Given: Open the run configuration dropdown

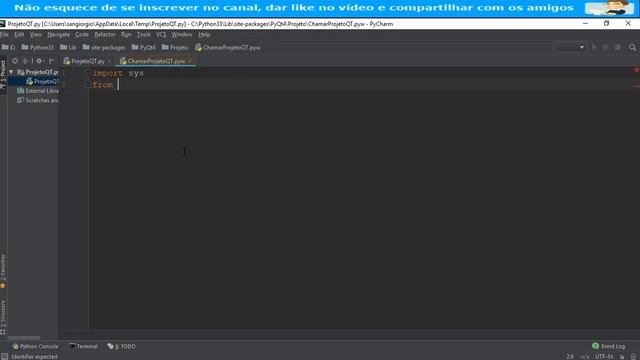Looking at the screenshot, I should coord(570,47).
